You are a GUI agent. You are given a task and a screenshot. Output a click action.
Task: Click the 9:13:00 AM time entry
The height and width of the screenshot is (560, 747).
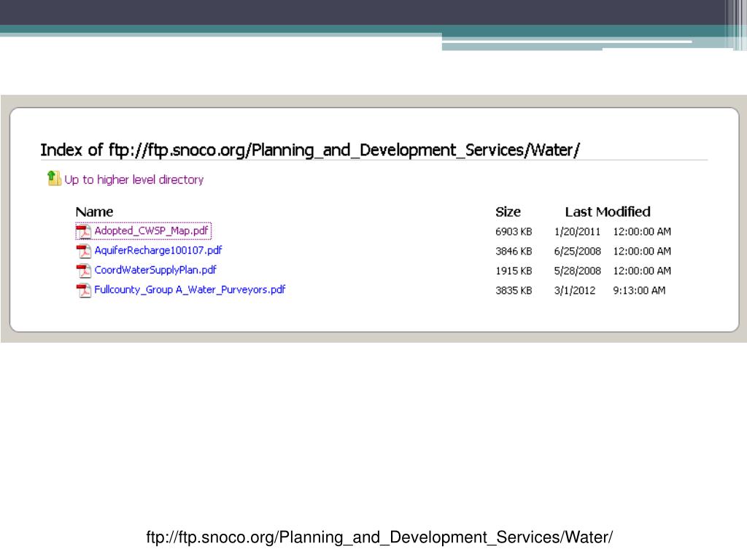click(x=639, y=290)
